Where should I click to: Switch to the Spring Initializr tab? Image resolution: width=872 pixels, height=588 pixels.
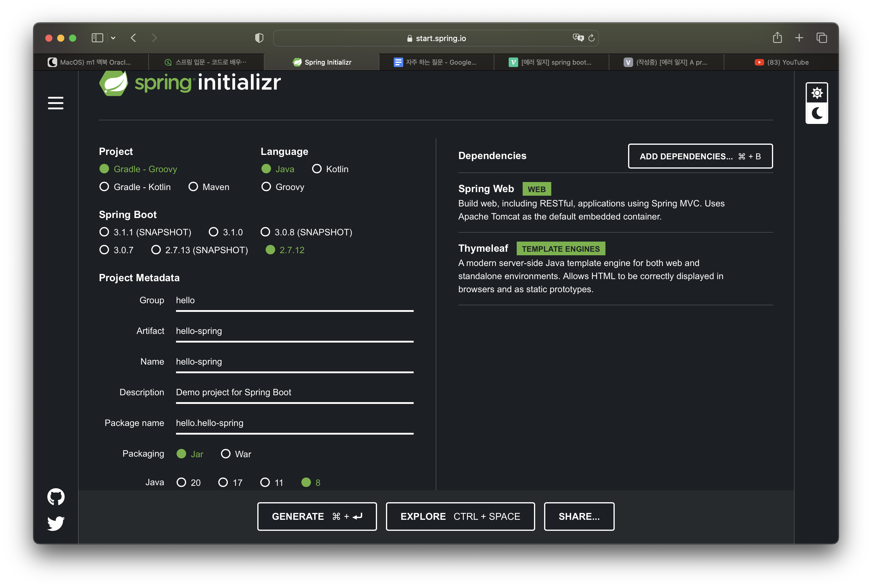322,62
